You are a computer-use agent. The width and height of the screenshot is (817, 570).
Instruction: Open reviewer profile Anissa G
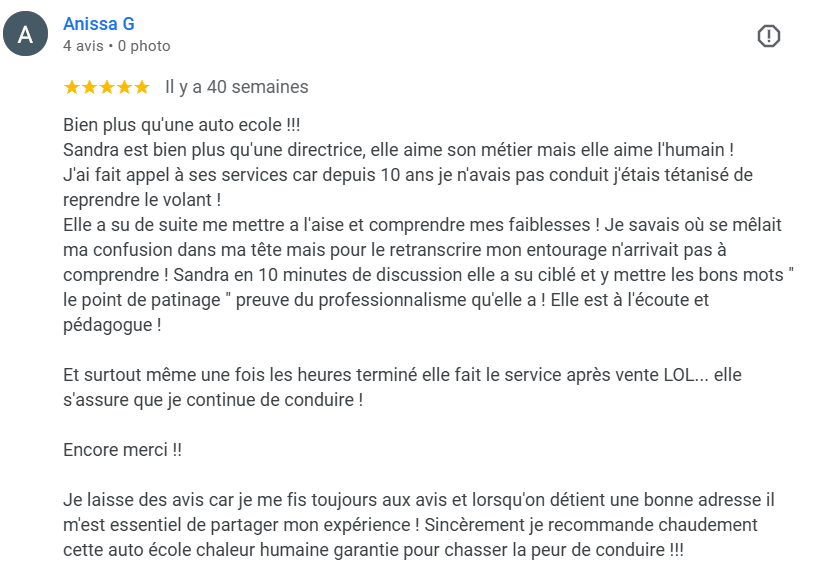(x=98, y=24)
